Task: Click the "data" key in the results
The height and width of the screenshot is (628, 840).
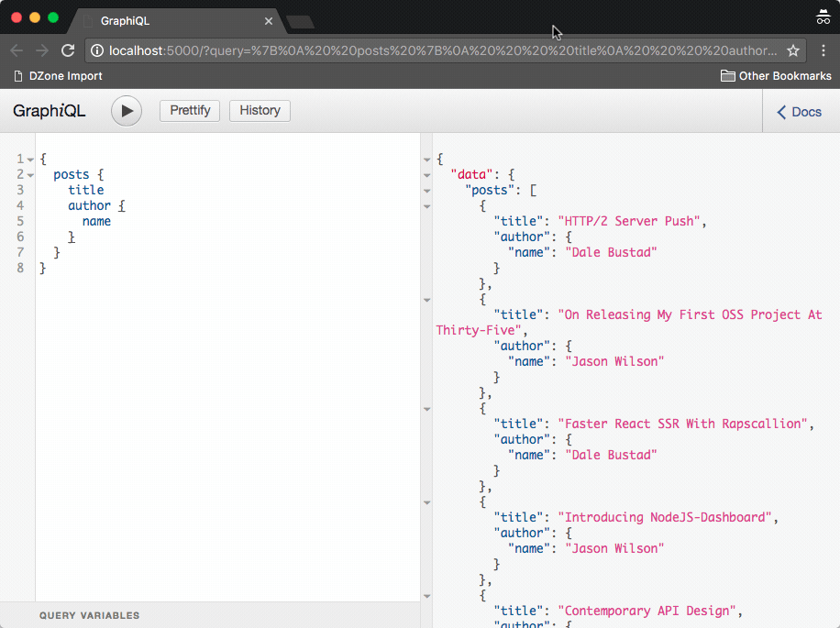Action: click(471, 174)
